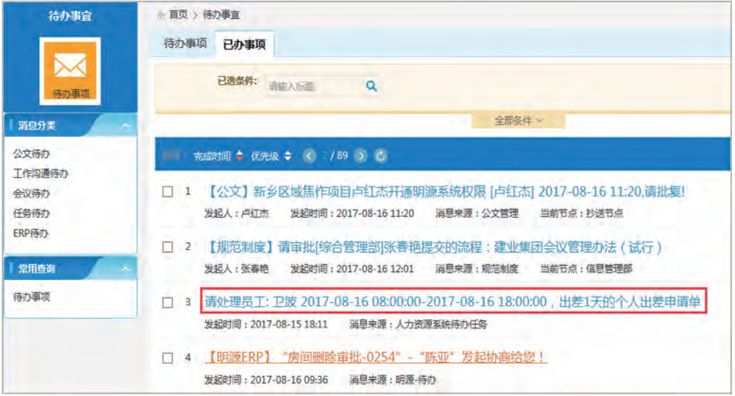This screenshot has width=735, height=396.
Task: Click 当前节点：信息管理部 text
Action: pyautogui.click(x=586, y=269)
